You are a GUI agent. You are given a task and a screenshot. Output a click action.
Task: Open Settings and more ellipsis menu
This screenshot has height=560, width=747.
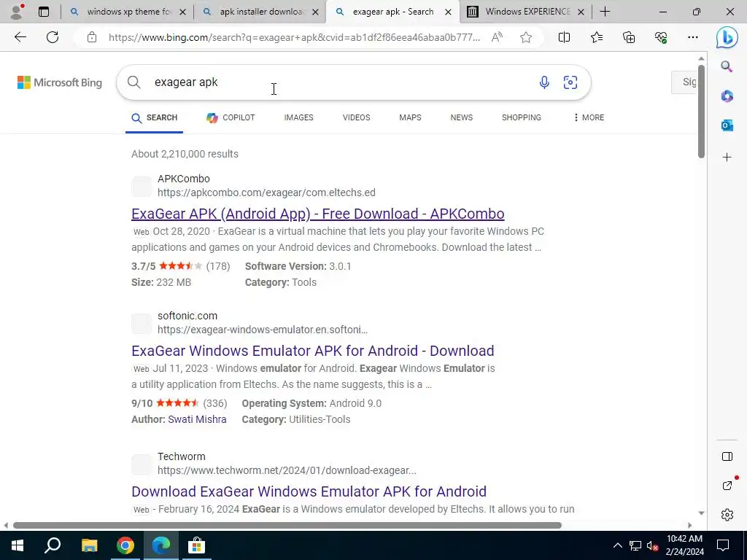pyautogui.click(x=693, y=37)
